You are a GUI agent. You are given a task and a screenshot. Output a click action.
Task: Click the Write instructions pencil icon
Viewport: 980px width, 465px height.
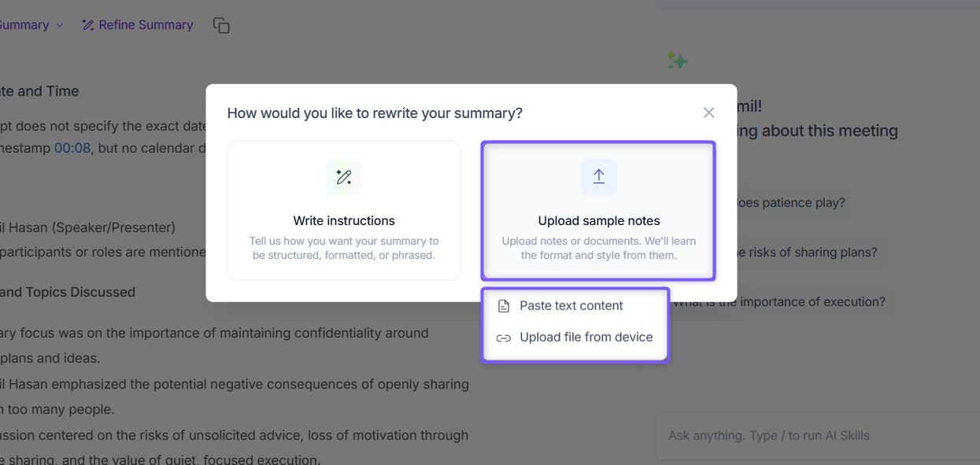pyautogui.click(x=344, y=177)
